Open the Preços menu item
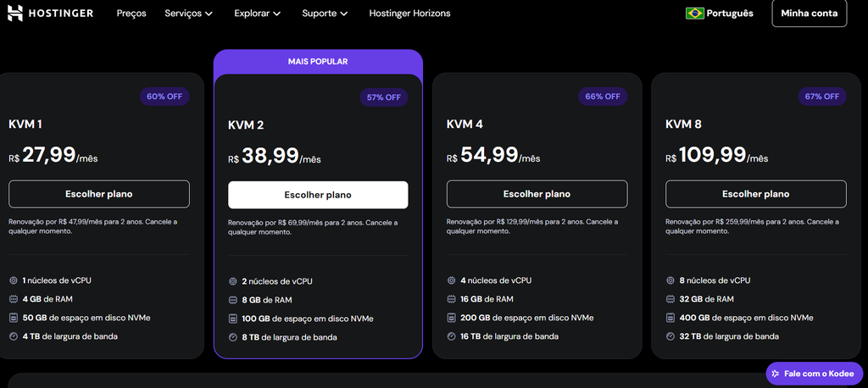 [x=131, y=14]
